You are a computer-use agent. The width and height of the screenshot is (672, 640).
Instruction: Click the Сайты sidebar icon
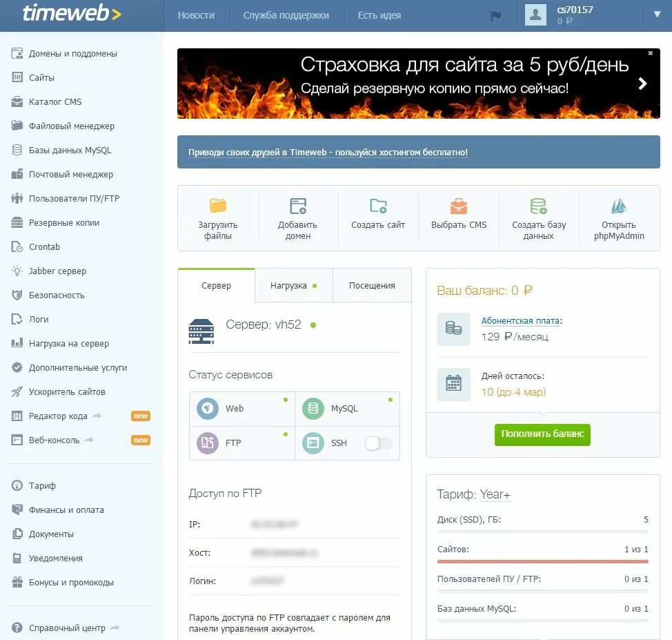pos(17,77)
